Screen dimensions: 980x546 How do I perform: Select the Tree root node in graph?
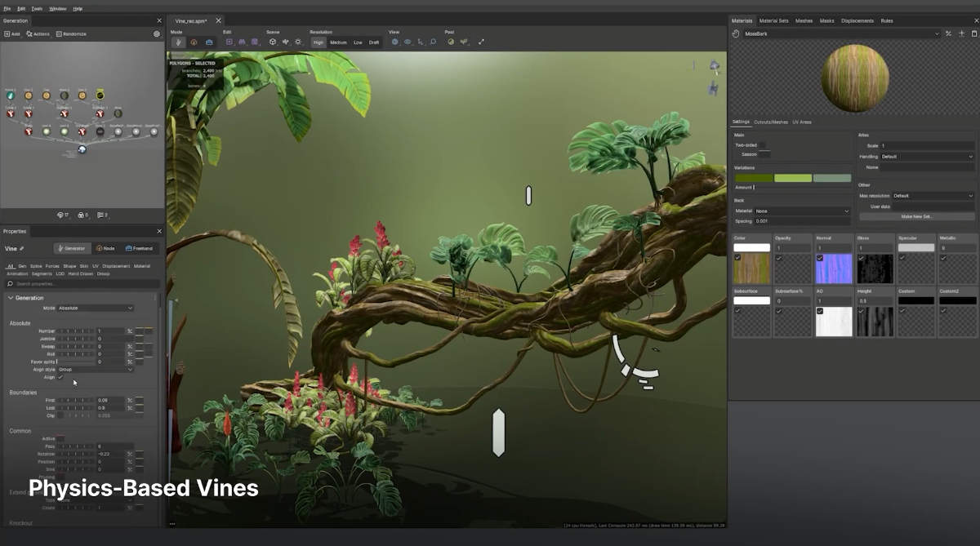click(x=82, y=149)
